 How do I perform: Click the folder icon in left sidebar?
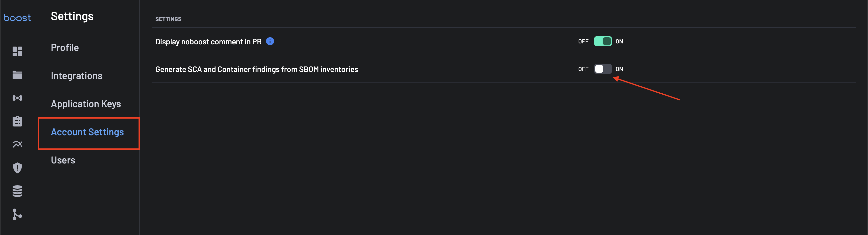pyautogui.click(x=17, y=75)
